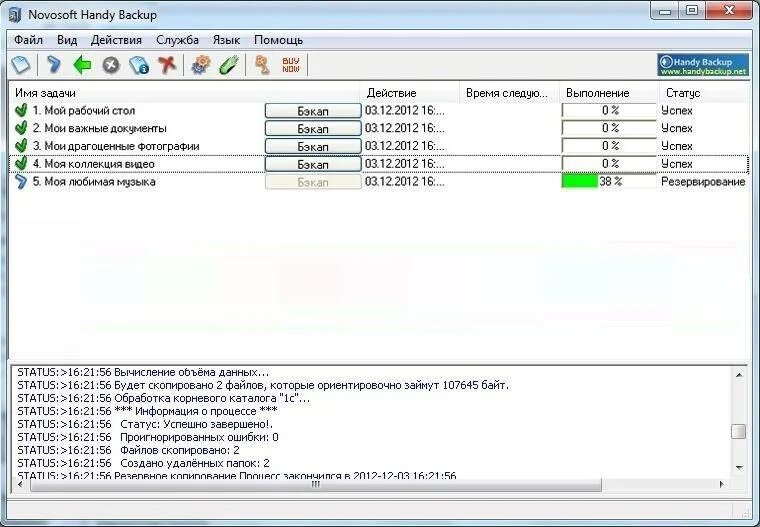
Task: Open the Действия menu
Action: click(x=116, y=40)
